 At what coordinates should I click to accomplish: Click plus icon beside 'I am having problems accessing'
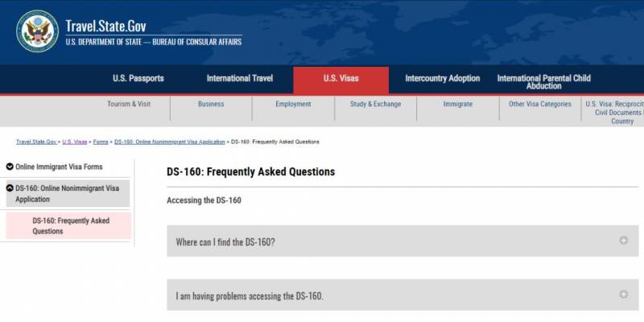point(624,295)
